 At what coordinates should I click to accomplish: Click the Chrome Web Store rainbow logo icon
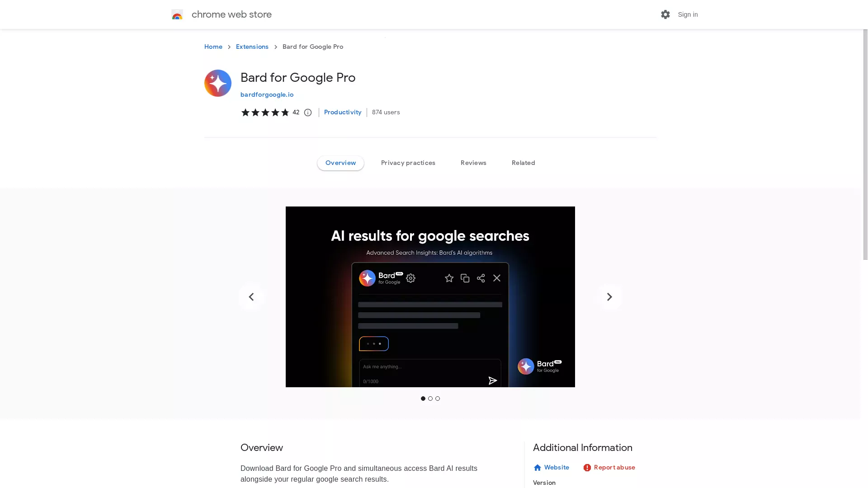coord(176,14)
